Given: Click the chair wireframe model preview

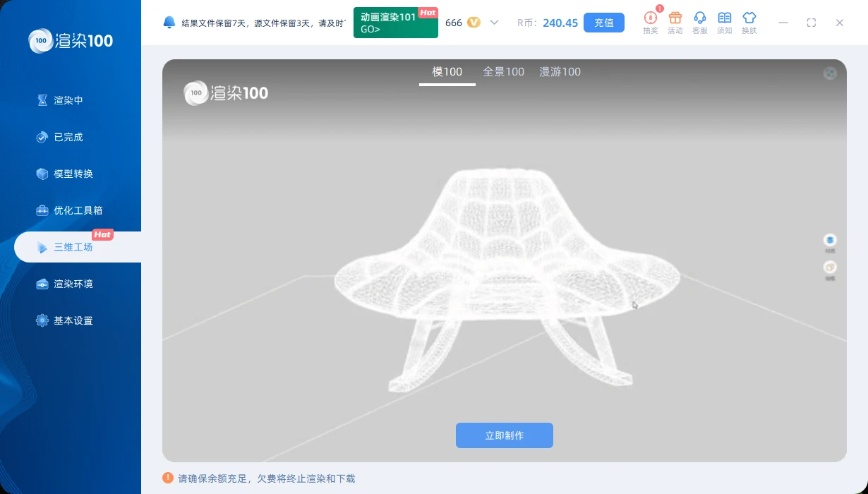Looking at the screenshot, I should pos(507,279).
